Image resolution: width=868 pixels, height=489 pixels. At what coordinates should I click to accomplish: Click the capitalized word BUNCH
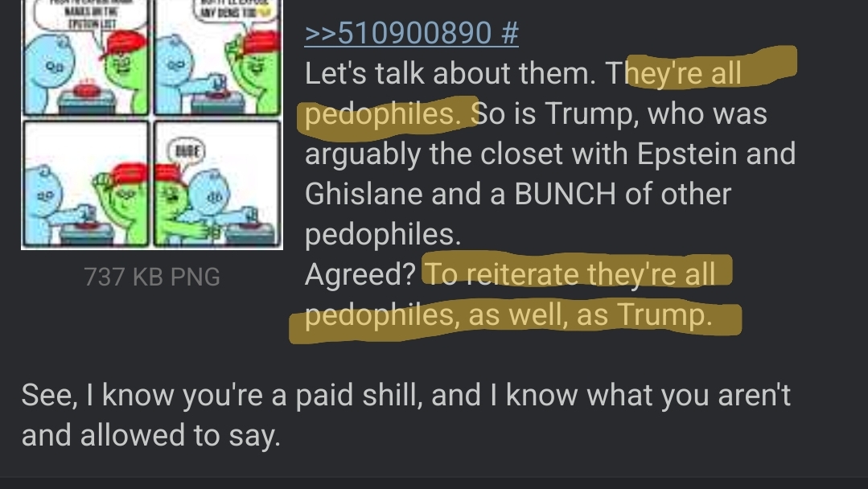tap(565, 194)
